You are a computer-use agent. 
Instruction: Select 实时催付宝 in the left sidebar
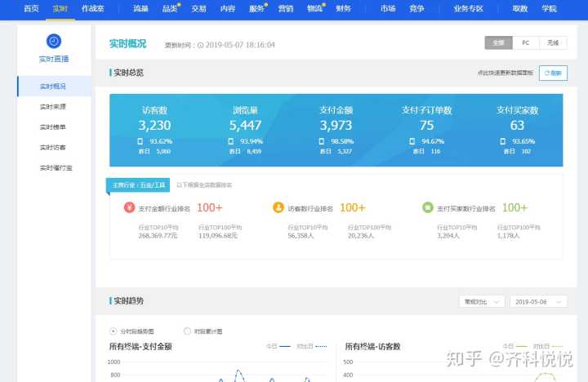click(x=56, y=168)
